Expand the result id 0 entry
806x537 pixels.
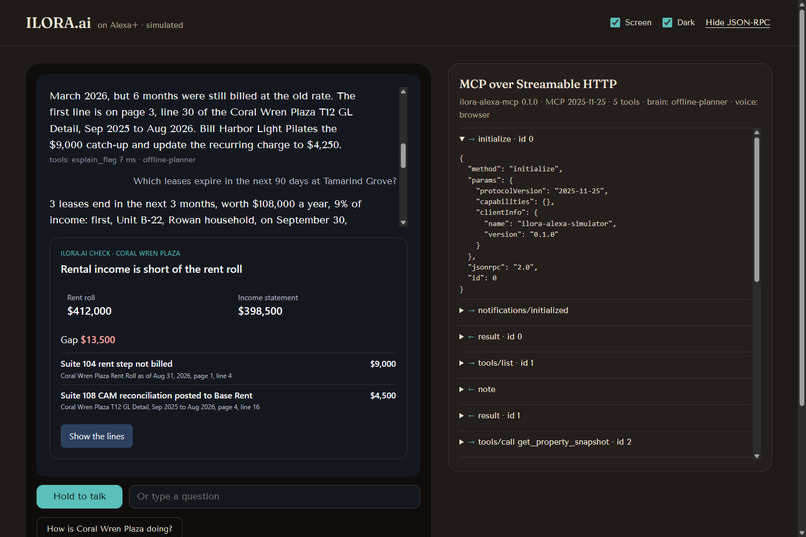pos(605,337)
